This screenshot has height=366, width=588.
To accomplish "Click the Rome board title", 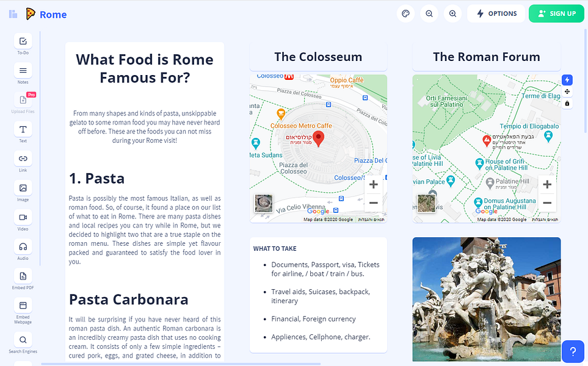I will pos(53,15).
